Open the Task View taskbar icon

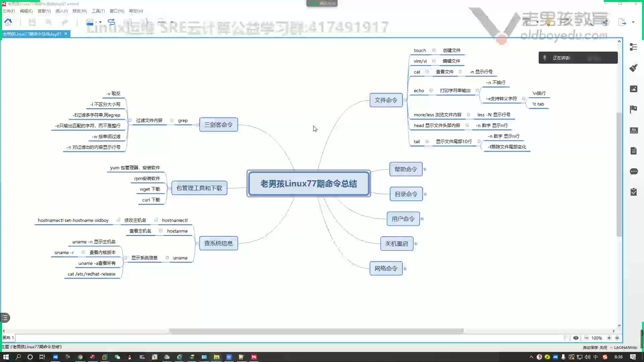pos(42,357)
